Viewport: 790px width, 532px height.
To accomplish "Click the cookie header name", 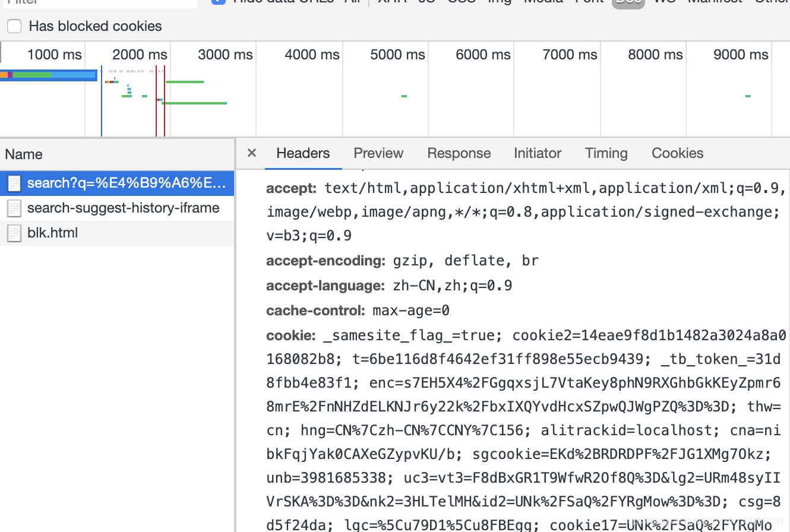I will [291, 335].
